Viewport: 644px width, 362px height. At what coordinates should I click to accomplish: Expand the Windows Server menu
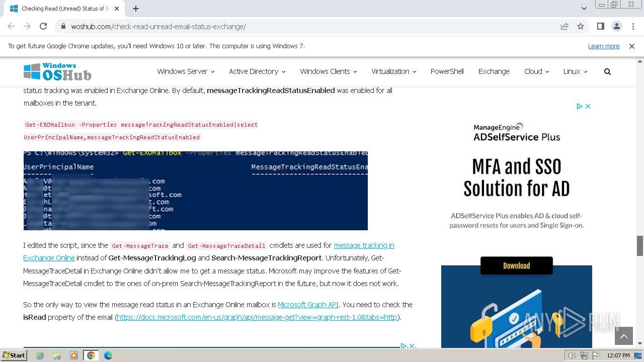pos(186,71)
